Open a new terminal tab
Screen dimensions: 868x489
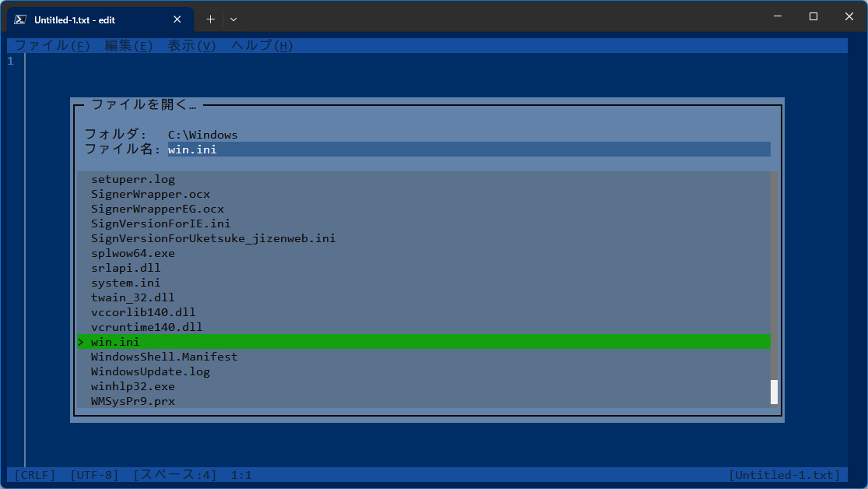210,19
